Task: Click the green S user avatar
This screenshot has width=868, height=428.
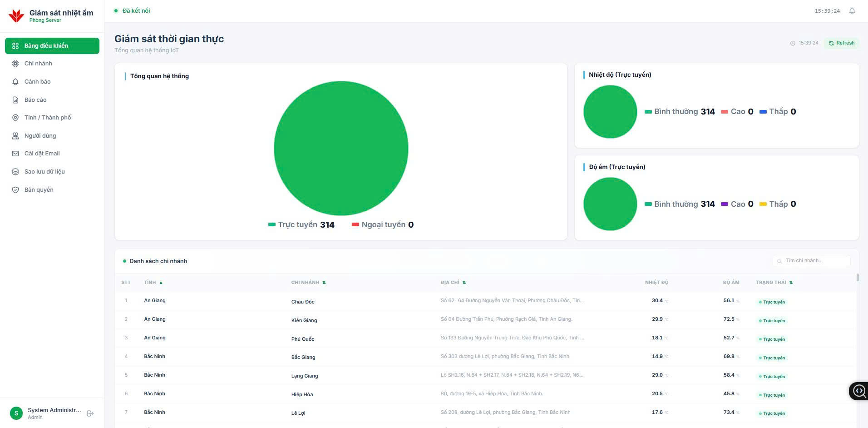Action: click(x=16, y=413)
